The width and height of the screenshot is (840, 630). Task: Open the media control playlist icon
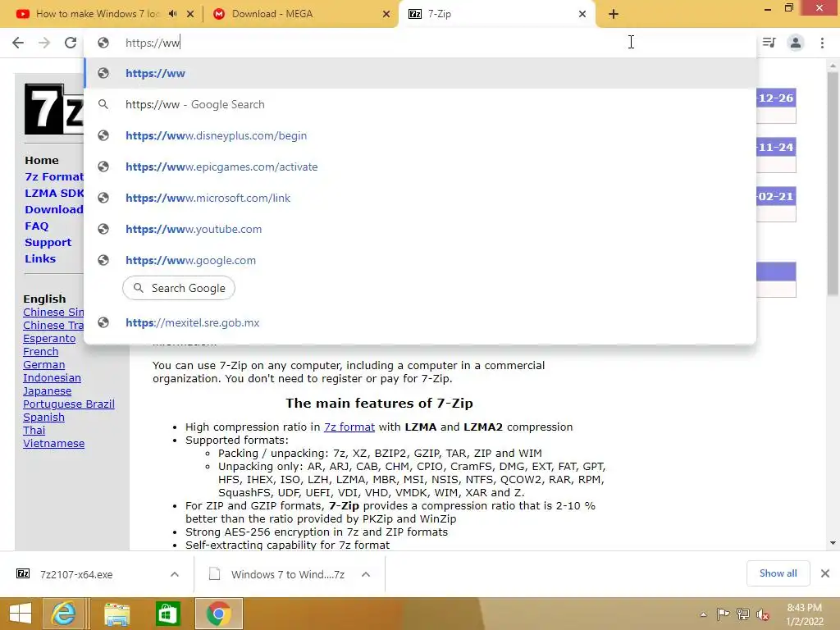coord(769,43)
